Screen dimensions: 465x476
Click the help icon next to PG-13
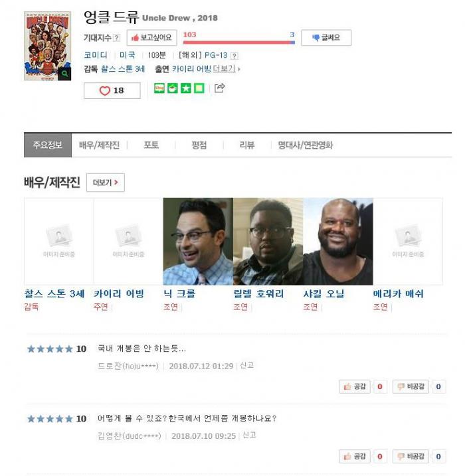(234, 56)
